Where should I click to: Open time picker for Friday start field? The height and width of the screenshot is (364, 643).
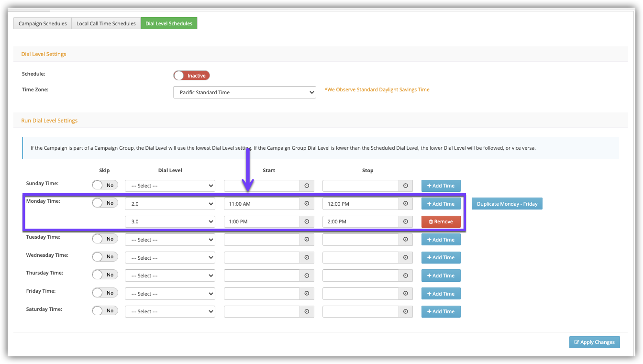307,294
